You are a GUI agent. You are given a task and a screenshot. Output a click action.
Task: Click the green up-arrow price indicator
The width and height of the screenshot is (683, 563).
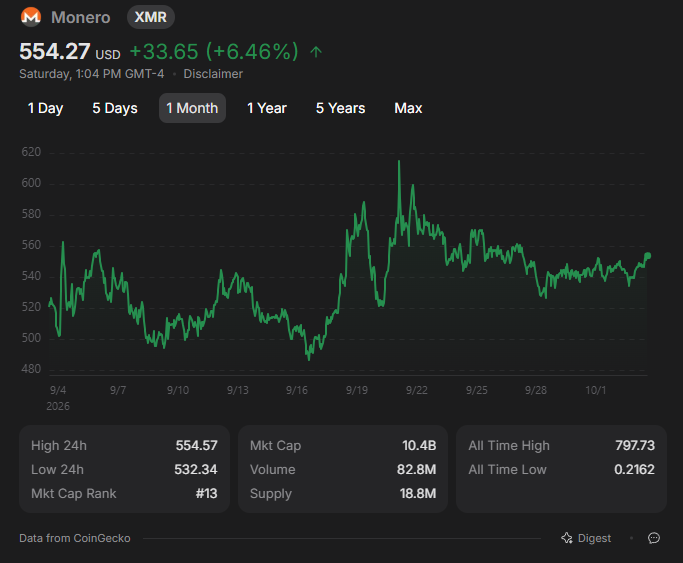316,52
